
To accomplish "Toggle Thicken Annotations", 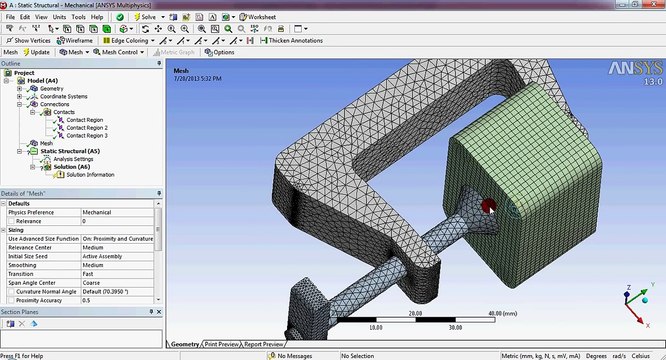I will pos(291,41).
